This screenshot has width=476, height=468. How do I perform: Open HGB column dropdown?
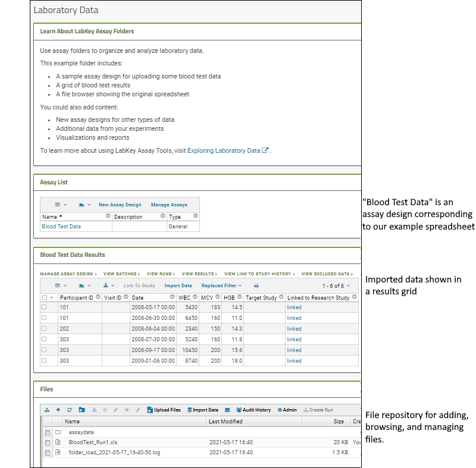tap(240, 297)
